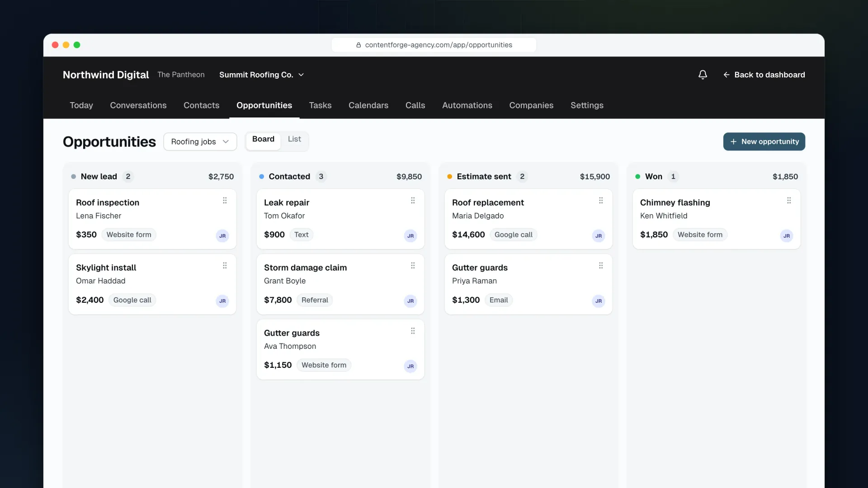Click JR avatar on Priya Raman's card
This screenshot has width=868, height=488.
point(599,301)
